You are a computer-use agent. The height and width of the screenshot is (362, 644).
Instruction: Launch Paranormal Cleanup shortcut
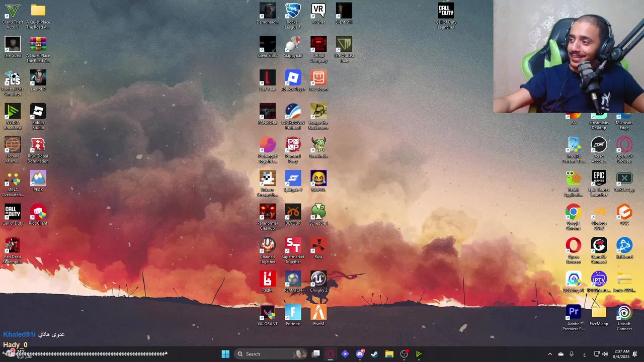click(268, 217)
